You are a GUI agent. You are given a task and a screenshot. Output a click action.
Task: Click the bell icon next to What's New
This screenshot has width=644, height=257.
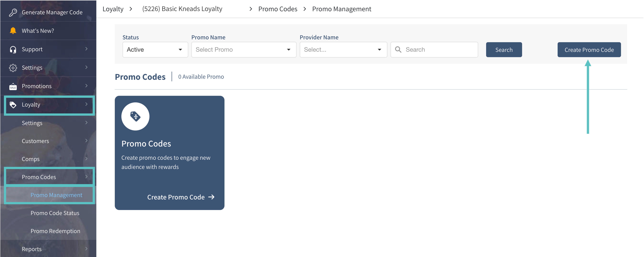click(13, 31)
